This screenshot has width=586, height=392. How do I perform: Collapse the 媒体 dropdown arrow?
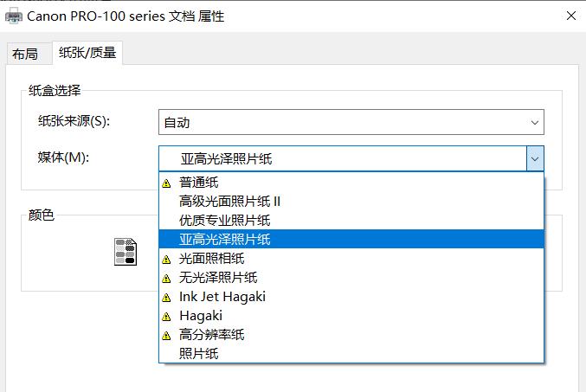pos(535,159)
